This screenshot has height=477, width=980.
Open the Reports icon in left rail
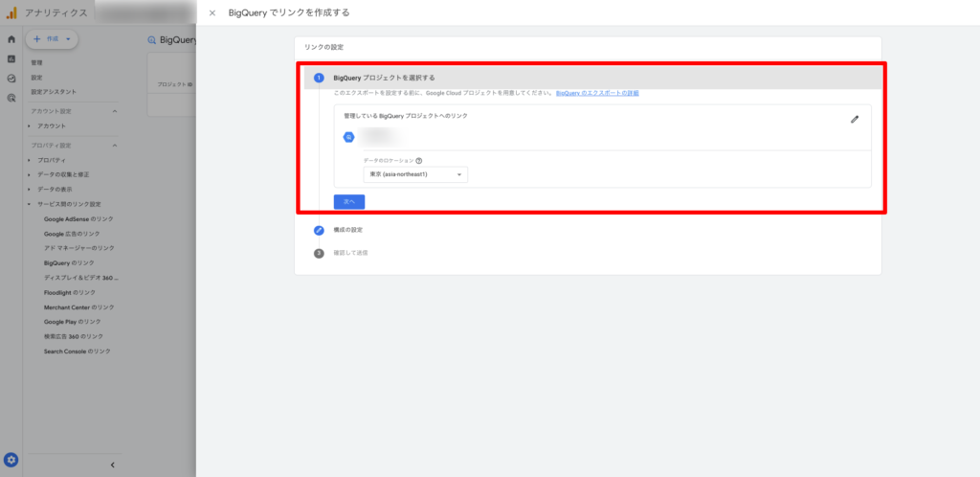click(x=11, y=58)
